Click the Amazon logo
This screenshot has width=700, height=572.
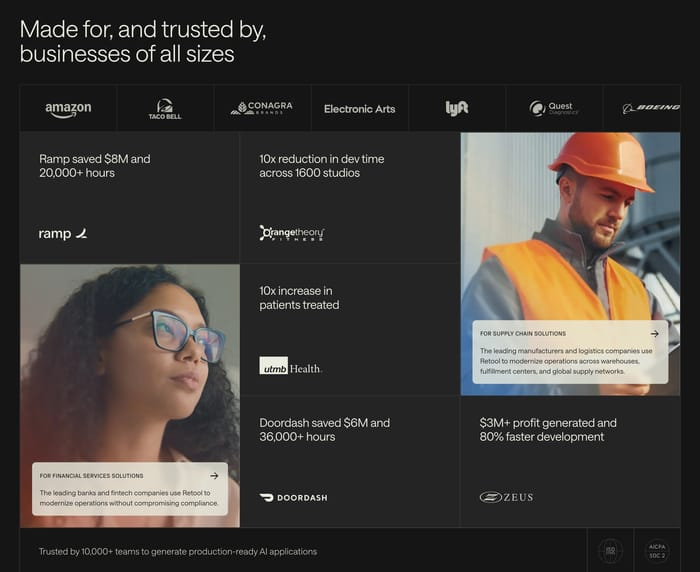pos(68,109)
